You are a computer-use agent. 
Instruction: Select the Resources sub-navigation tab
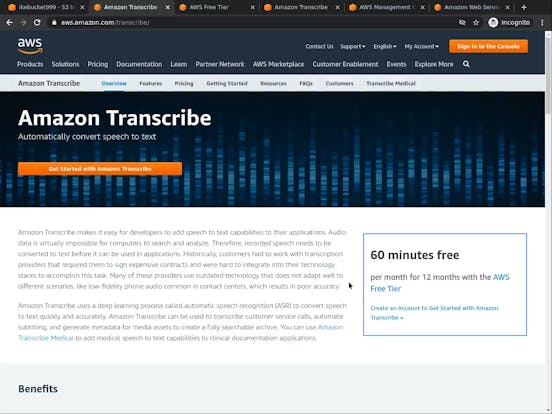pos(273,83)
